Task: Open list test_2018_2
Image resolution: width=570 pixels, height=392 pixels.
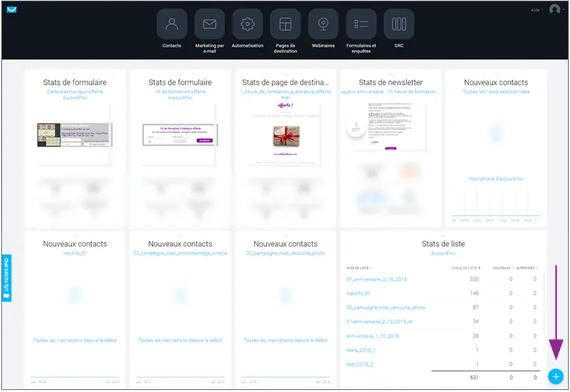Action: [359, 364]
